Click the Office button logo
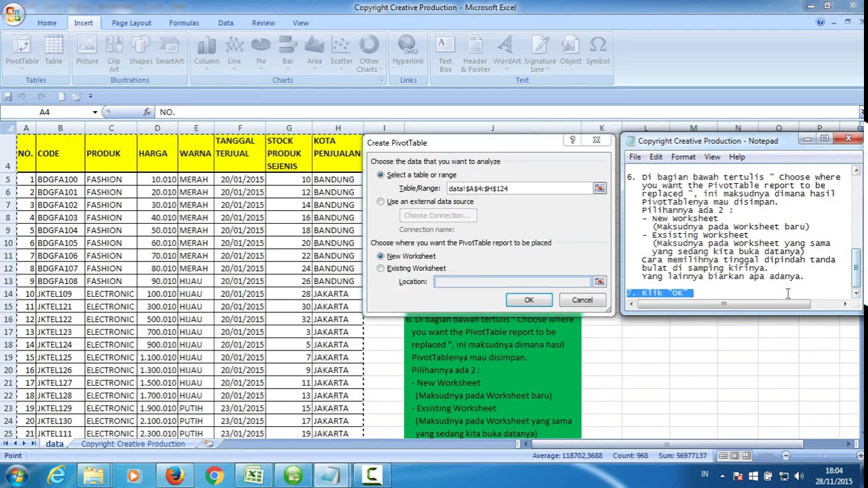This screenshot has height=488, width=868. click(x=13, y=14)
